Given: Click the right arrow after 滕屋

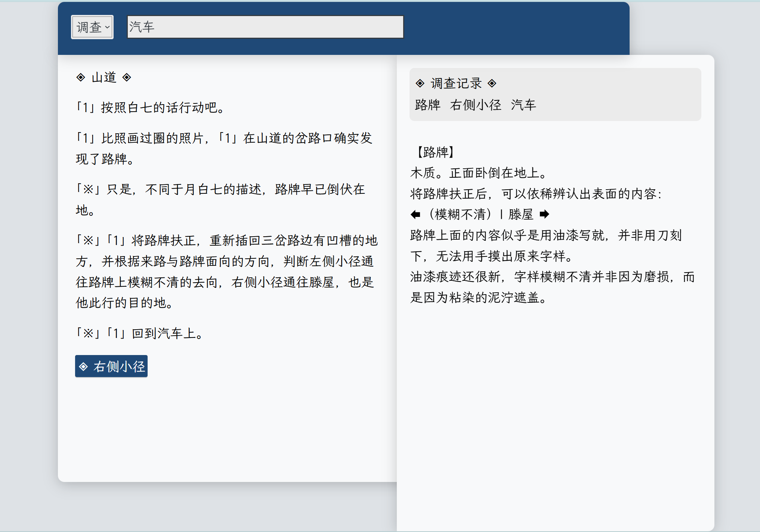Looking at the screenshot, I should 544,214.
